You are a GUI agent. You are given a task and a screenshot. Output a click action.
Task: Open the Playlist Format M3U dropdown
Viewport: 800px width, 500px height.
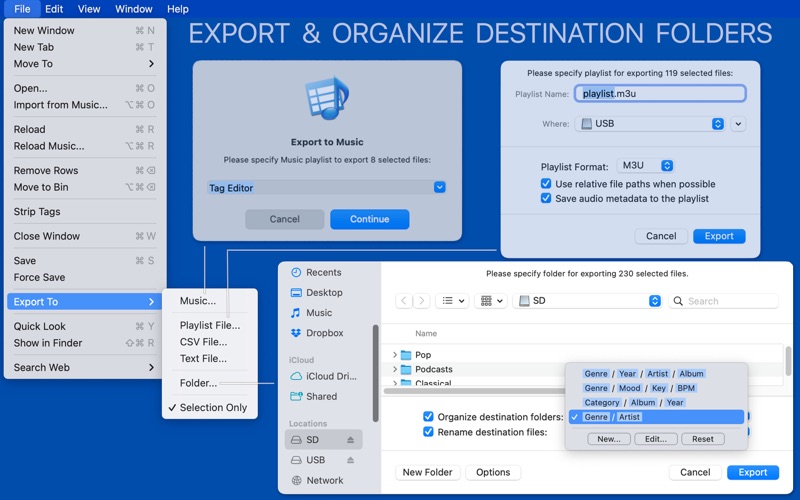(646, 166)
